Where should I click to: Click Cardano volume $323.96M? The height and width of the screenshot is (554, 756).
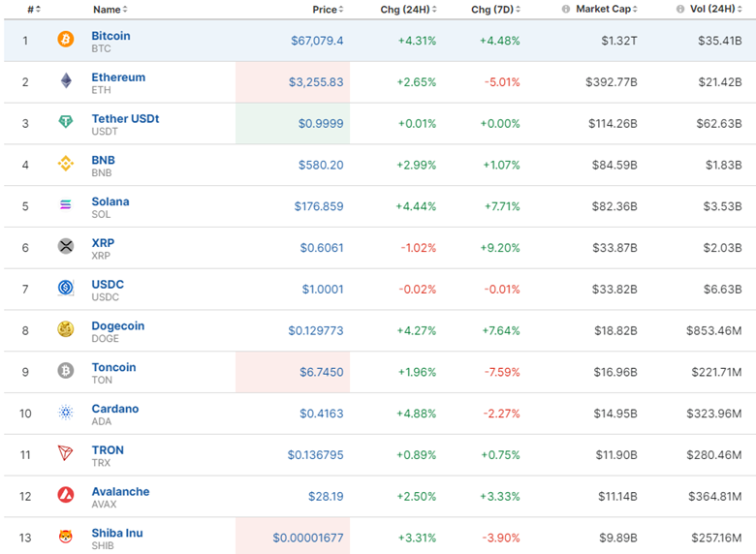pos(714,414)
